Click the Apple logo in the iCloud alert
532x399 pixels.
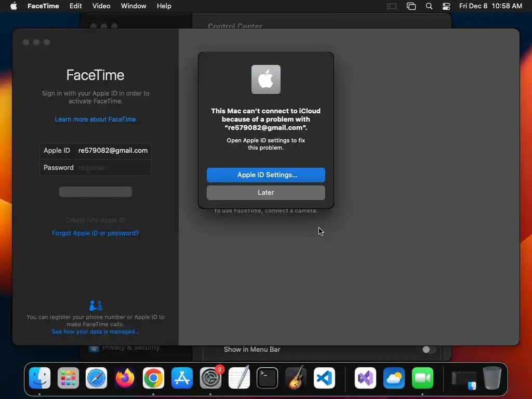(265, 79)
